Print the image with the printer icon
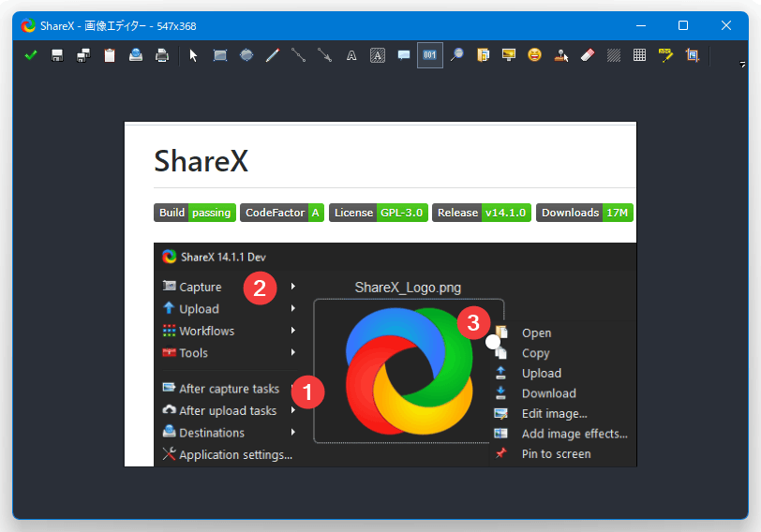This screenshot has width=761, height=532. tap(162, 55)
